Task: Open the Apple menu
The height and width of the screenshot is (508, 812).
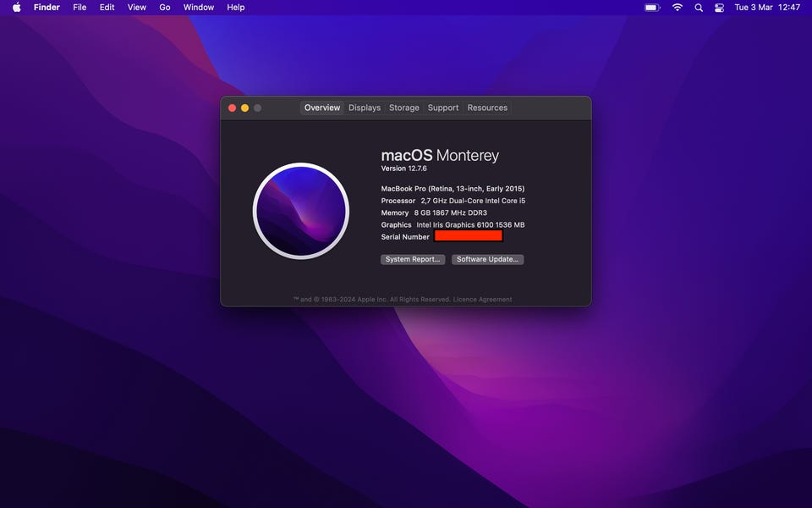Action: point(17,8)
